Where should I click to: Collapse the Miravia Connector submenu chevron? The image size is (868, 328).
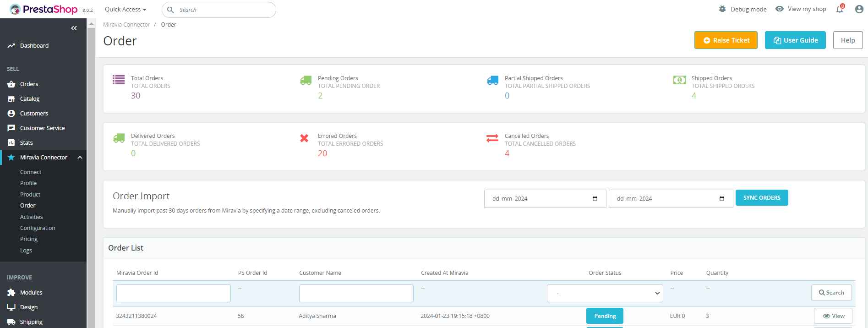coord(80,158)
